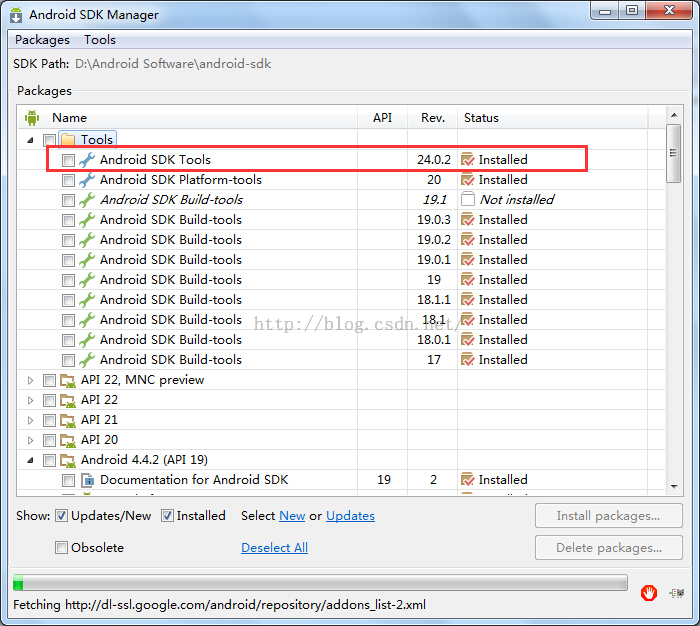Click the Not installed status icon for 19.1
700x626 pixels.
[x=467, y=199]
